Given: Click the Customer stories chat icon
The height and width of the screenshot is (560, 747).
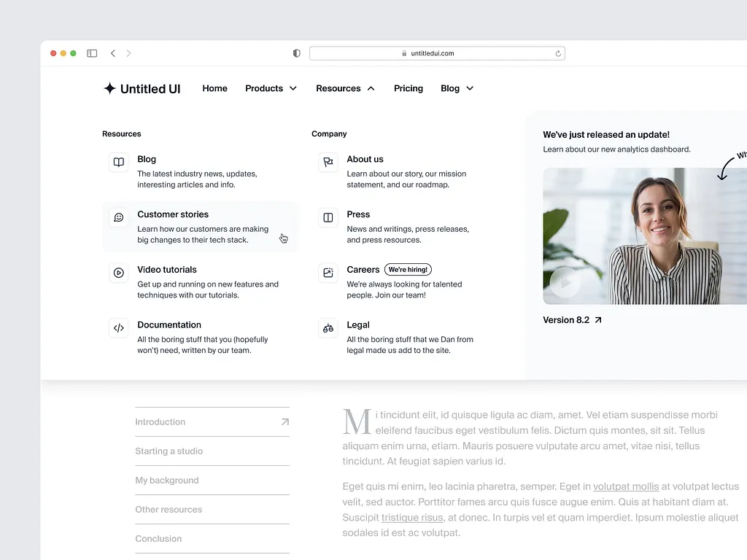Looking at the screenshot, I should click(118, 217).
